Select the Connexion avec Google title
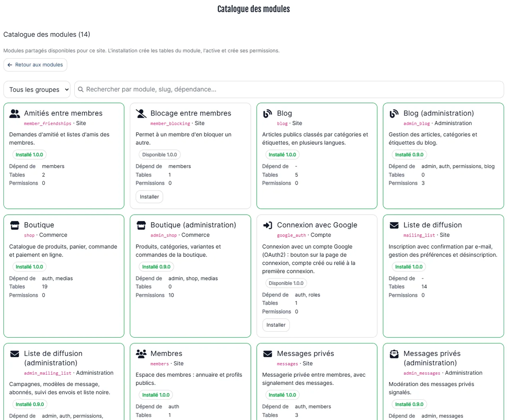 point(317,225)
